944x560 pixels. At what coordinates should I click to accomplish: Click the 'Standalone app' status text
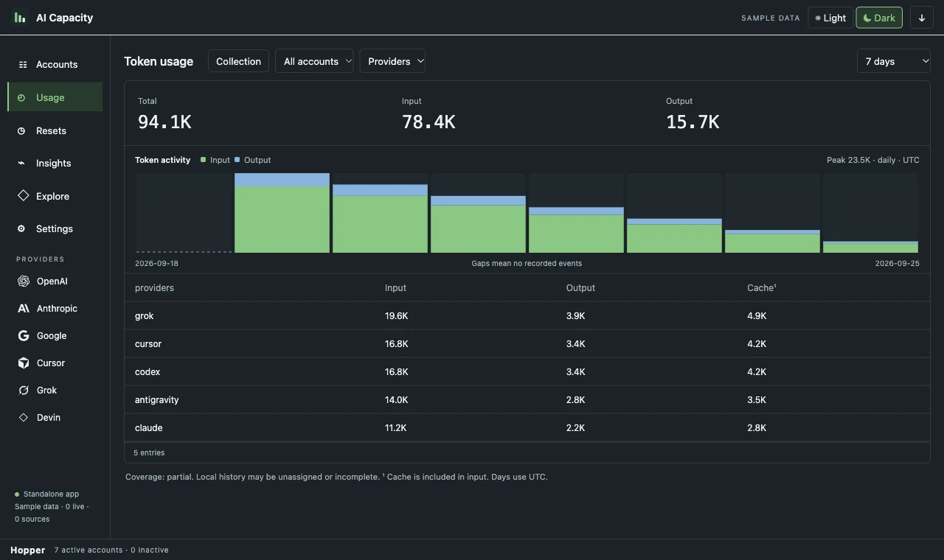tap(51, 494)
